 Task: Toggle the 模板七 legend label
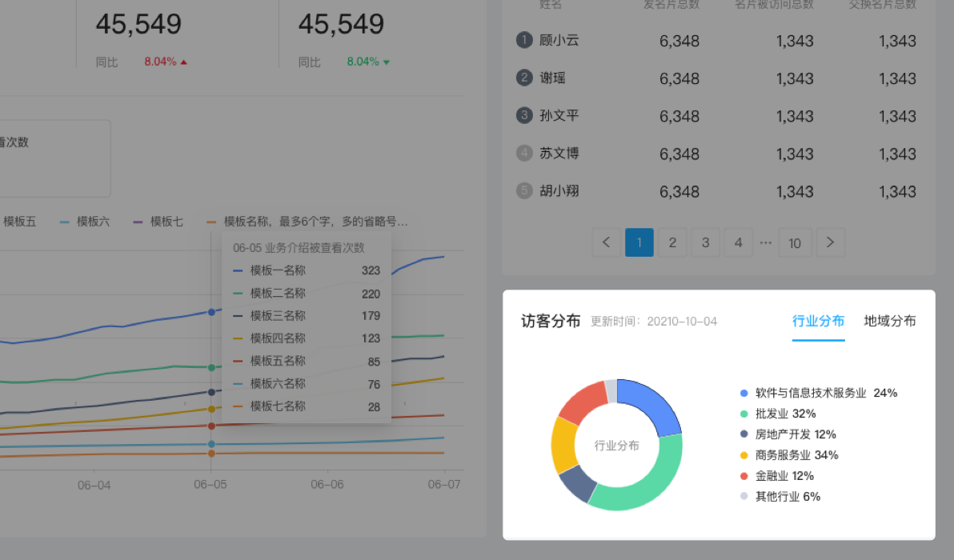pos(166,222)
